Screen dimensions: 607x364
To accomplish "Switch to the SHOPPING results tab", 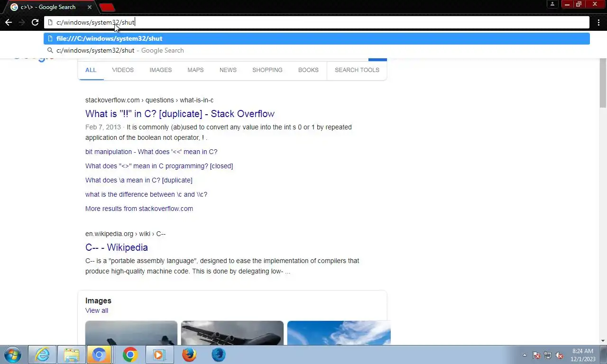I will click(x=267, y=70).
